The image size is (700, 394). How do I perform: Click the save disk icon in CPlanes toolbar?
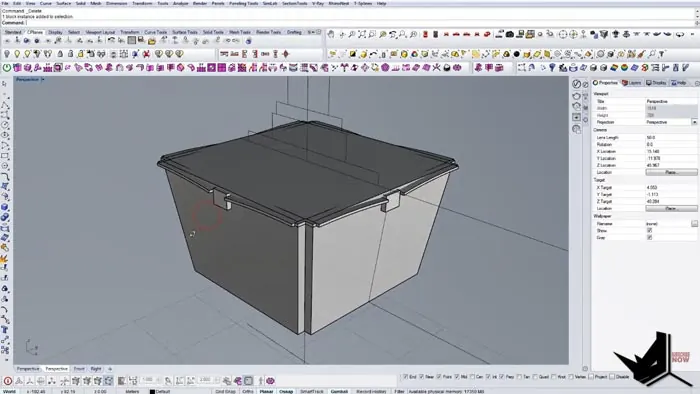point(141,41)
